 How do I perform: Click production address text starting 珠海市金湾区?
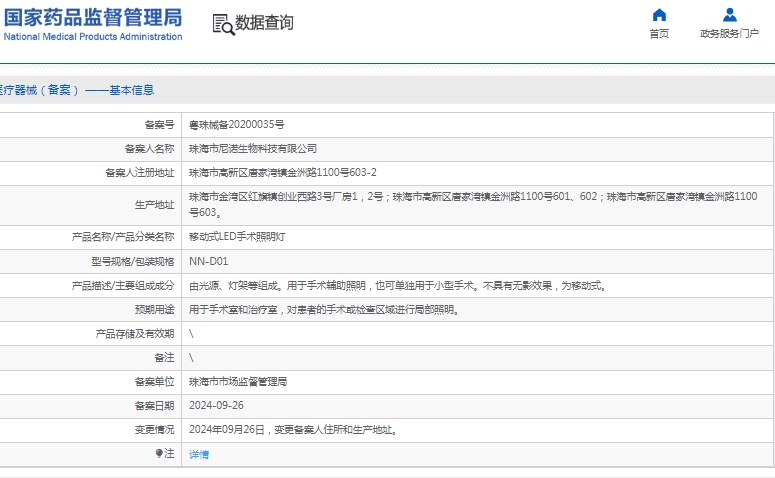tap(473, 205)
